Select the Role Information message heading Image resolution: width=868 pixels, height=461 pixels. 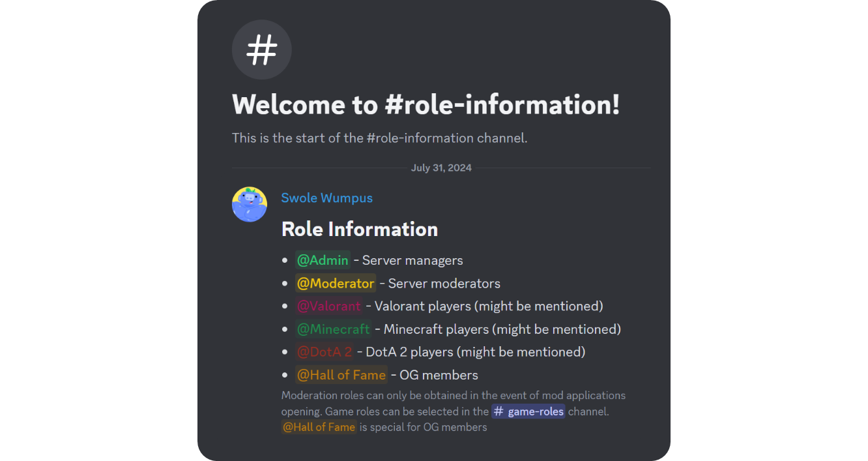[x=359, y=229]
